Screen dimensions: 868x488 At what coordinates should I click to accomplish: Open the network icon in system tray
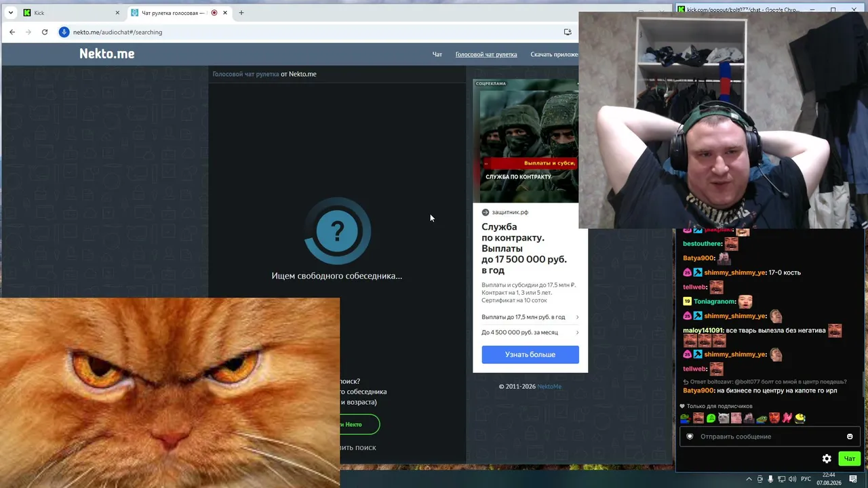782,479
